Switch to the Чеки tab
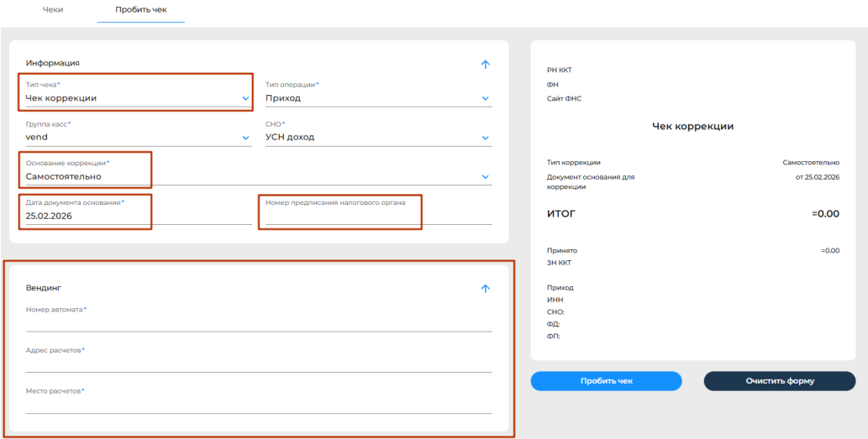The height and width of the screenshot is (439, 868). [53, 10]
